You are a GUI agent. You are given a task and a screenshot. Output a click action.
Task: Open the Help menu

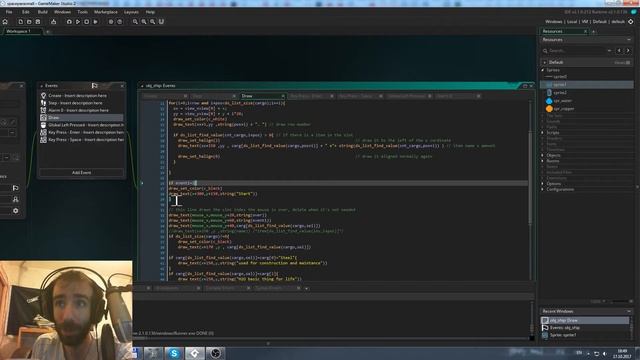(150, 12)
